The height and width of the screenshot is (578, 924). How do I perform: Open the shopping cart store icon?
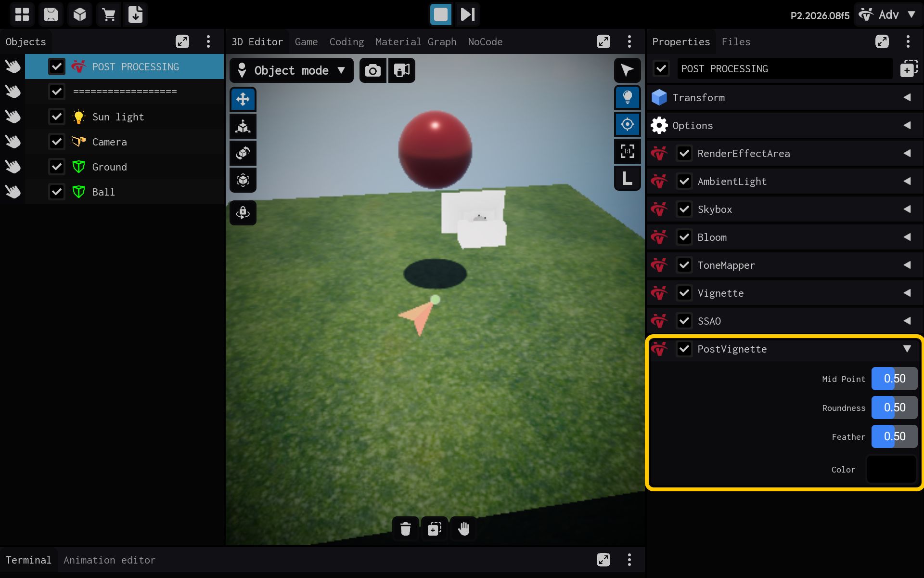[x=109, y=14]
